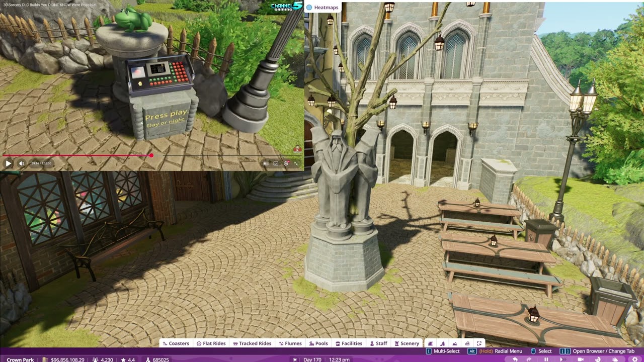The height and width of the screenshot is (362, 644).
Task: Mute the video volume
Action: click(22, 163)
